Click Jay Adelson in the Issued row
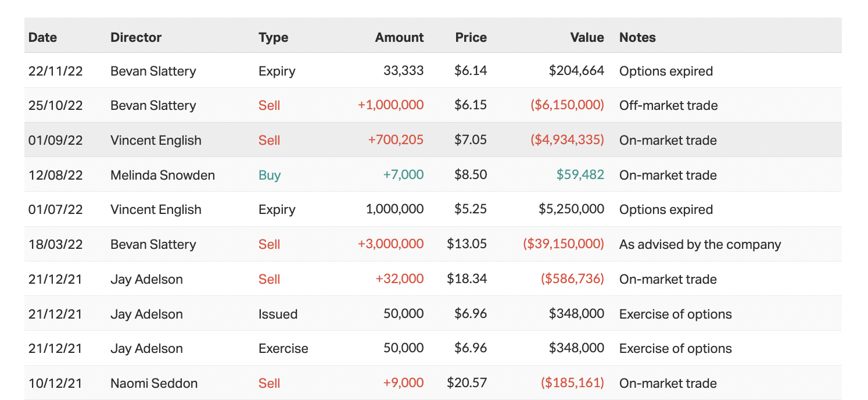This screenshot has height=400, width=868. tap(146, 314)
